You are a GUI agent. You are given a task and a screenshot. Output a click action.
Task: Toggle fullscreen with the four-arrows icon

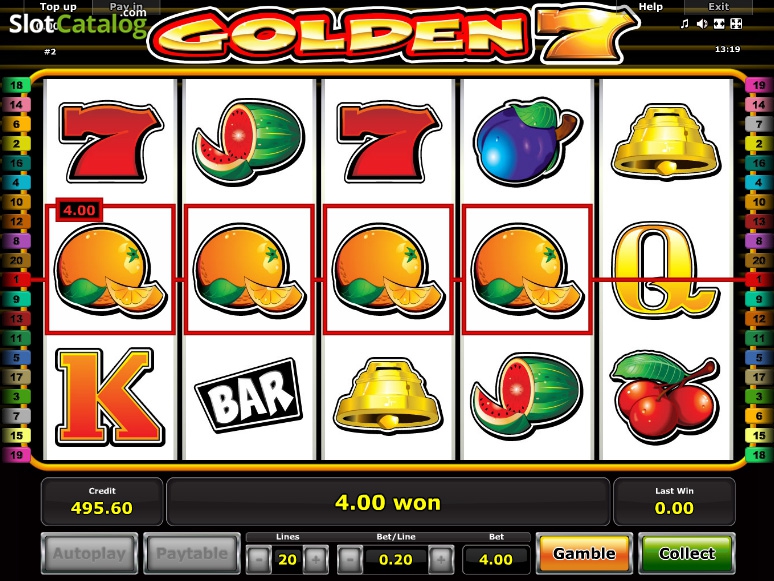click(x=736, y=24)
